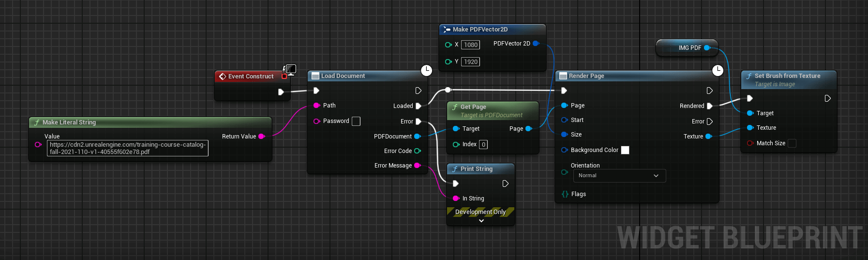Click Get Page Target input pin

tap(456, 129)
